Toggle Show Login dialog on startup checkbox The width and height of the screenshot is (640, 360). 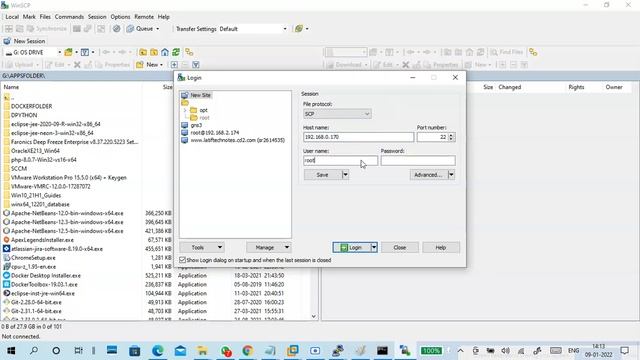click(182, 260)
